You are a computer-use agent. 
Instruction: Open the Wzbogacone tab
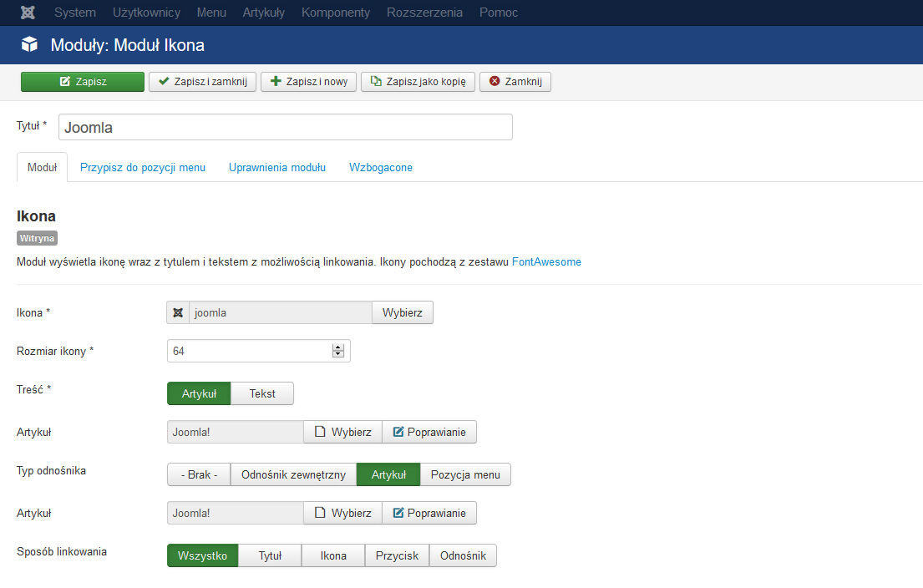pos(381,167)
